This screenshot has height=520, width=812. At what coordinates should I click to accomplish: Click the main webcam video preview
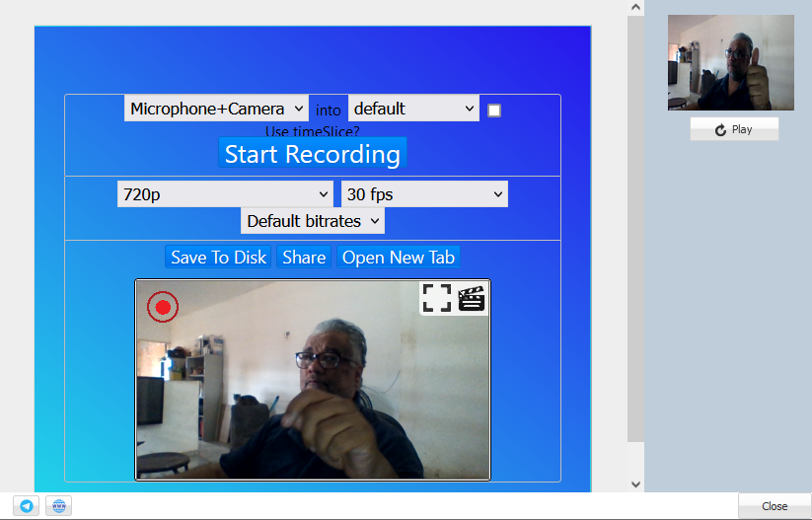[313, 380]
